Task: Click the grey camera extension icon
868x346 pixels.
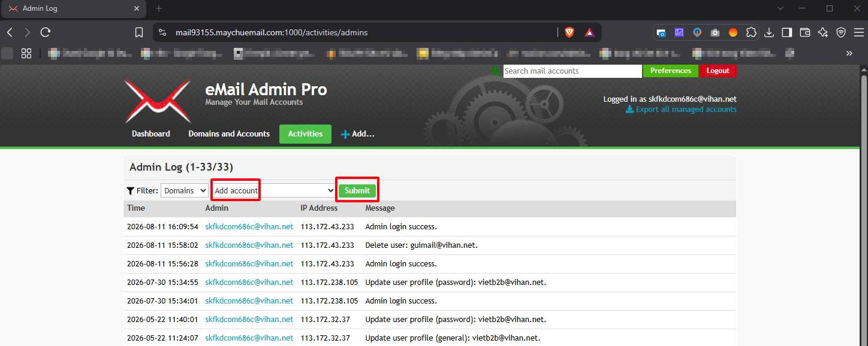Action: click(715, 32)
